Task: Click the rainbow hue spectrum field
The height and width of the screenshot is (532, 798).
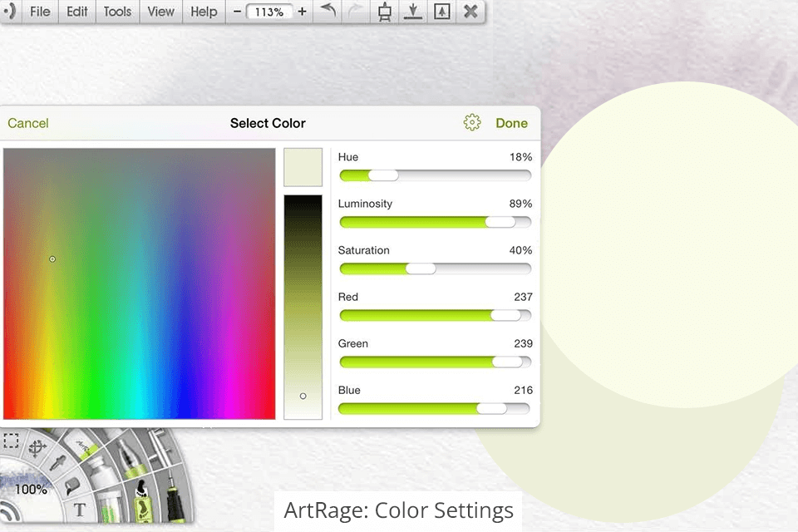Action: click(x=139, y=283)
